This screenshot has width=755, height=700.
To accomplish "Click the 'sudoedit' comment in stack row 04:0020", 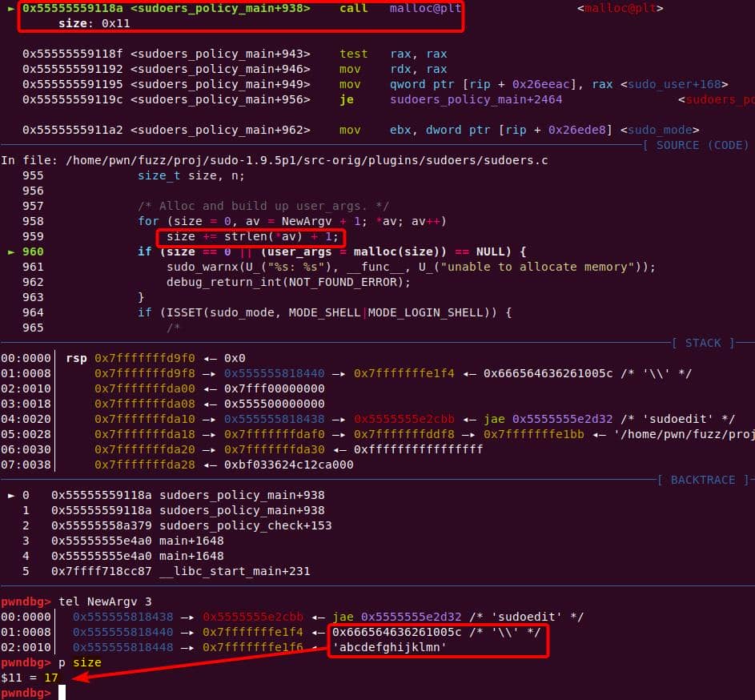I will (x=677, y=419).
